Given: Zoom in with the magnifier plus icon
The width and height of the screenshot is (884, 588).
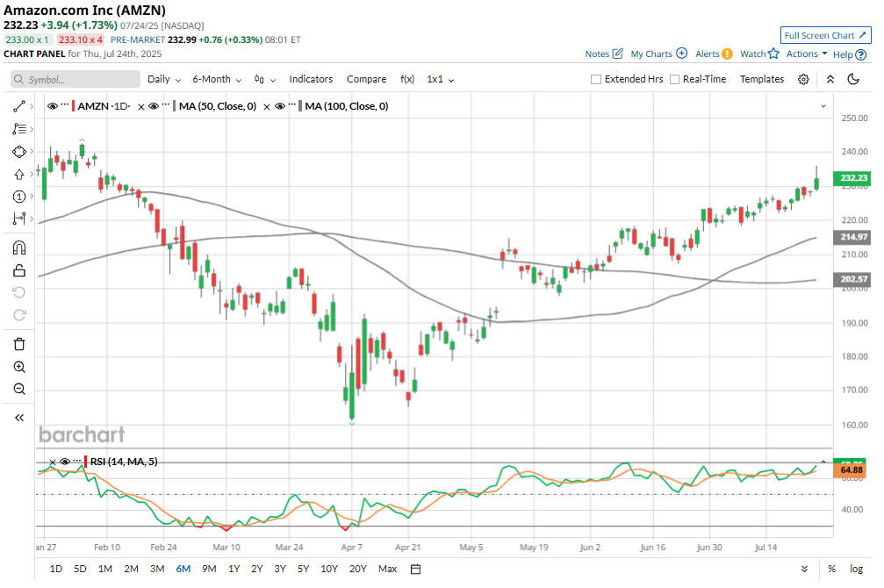Looking at the screenshot, I should 19,367.
